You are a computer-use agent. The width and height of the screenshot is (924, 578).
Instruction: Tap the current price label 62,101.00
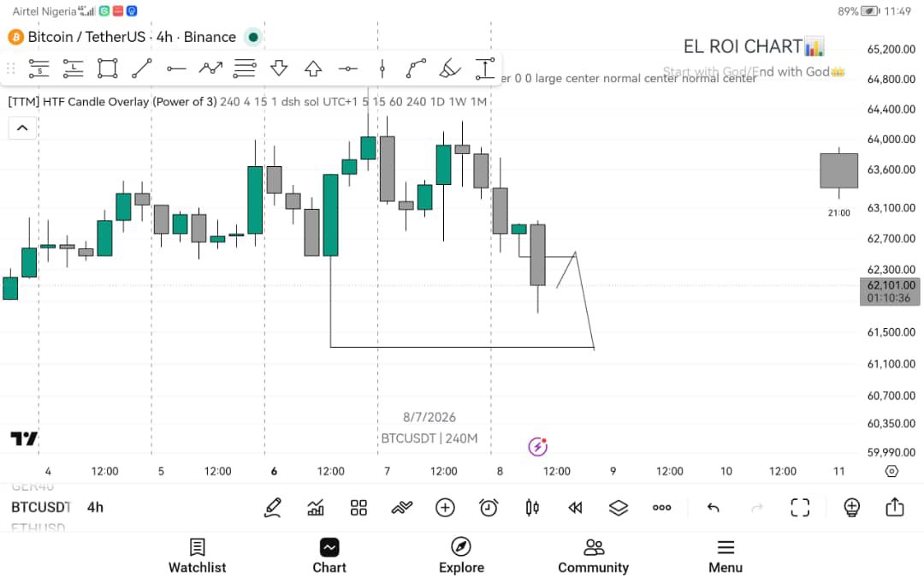[x=890, y=291]
